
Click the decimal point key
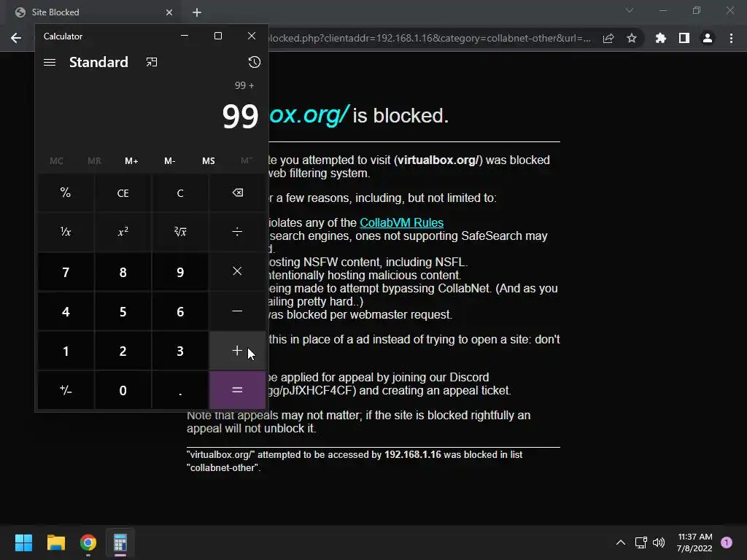coord(180,390)
